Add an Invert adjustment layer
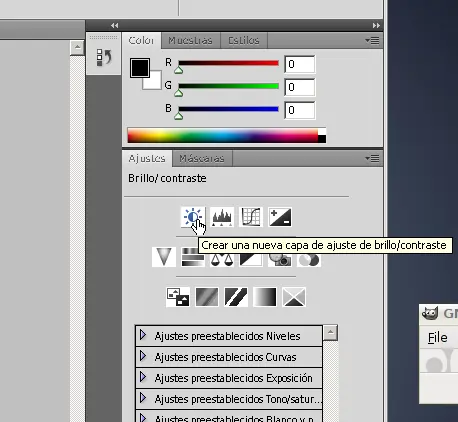Viewport: 458px width, 422px height. [x=178, y=297]
